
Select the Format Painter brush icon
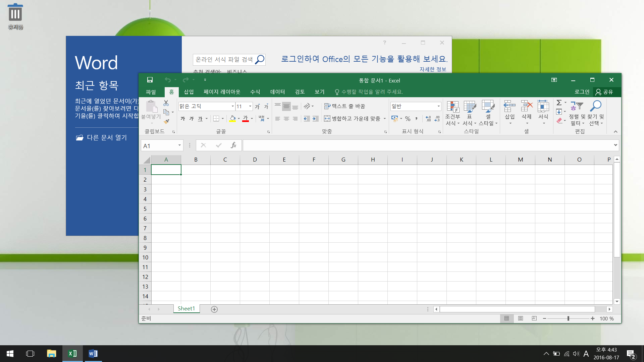click(166, 121)
